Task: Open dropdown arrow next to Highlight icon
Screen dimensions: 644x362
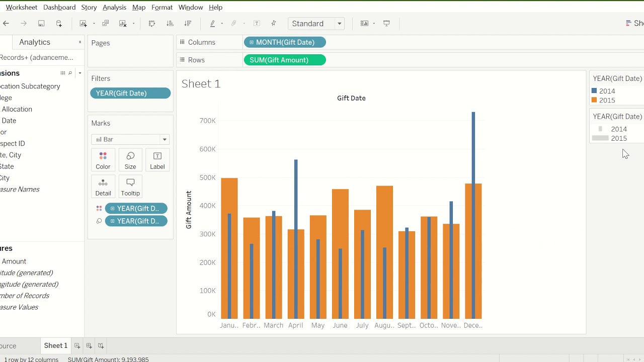Action: [222, 24]
